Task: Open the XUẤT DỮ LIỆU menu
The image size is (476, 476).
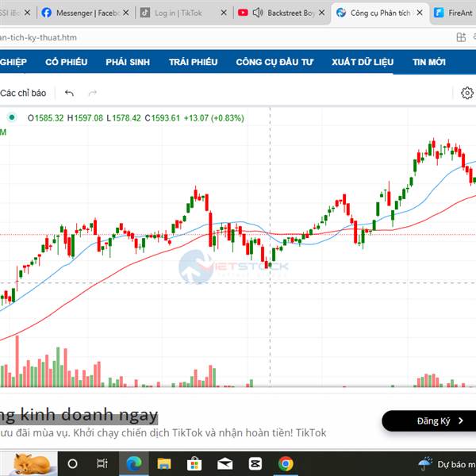Action: tap(363, 62)
